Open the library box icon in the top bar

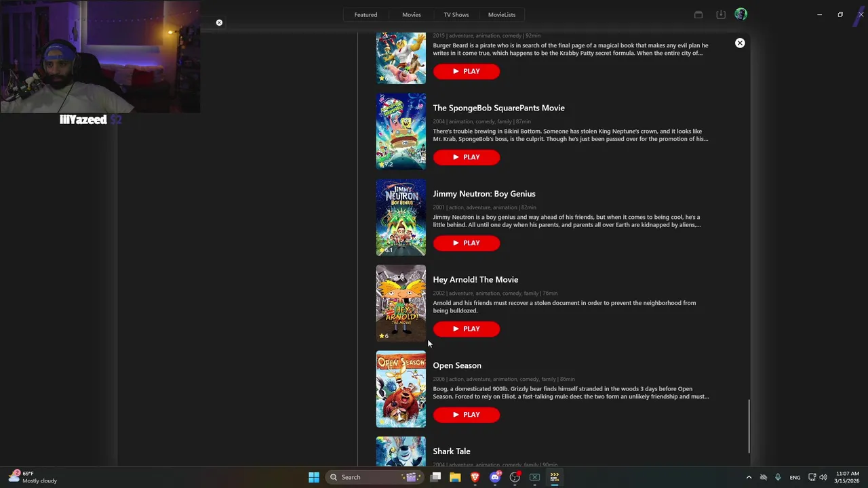pos(698,14)
